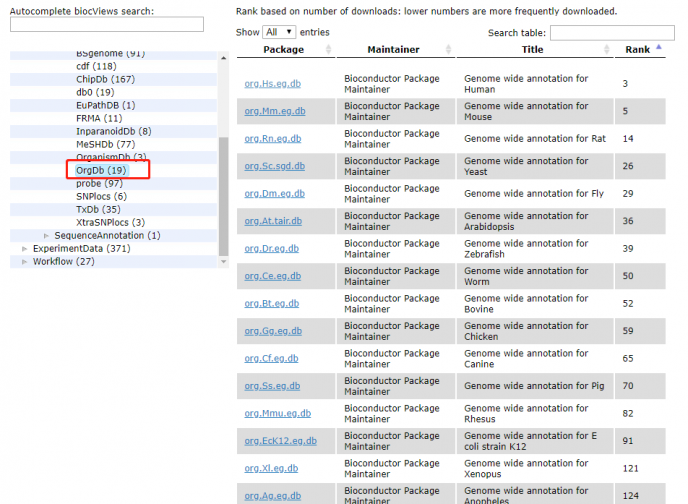Click the Search table input box

tap(611, 32)
